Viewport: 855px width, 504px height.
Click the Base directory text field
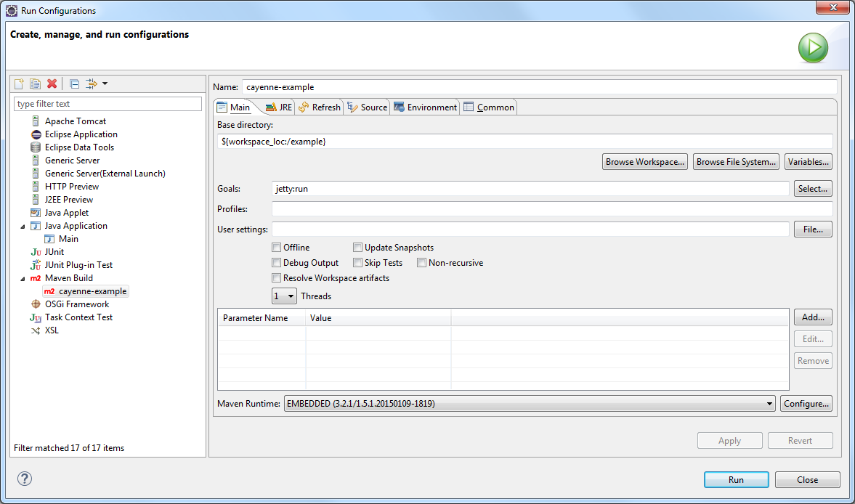524,141
